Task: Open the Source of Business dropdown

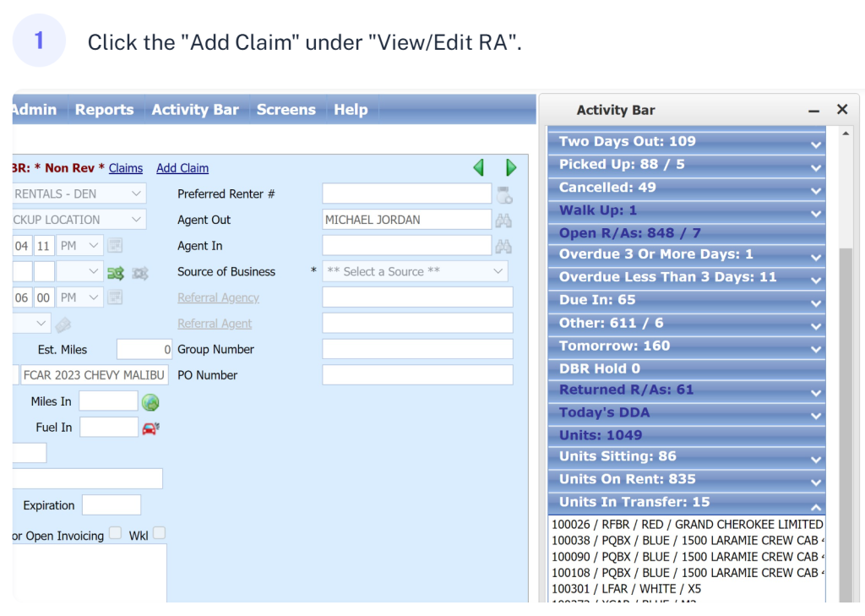Action: [x=415, y=272]
